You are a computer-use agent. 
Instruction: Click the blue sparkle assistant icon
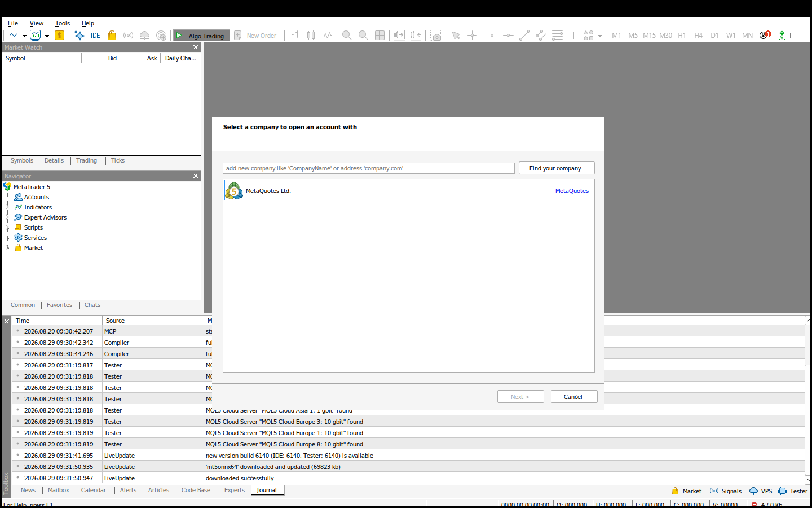[x=80, y=35]
